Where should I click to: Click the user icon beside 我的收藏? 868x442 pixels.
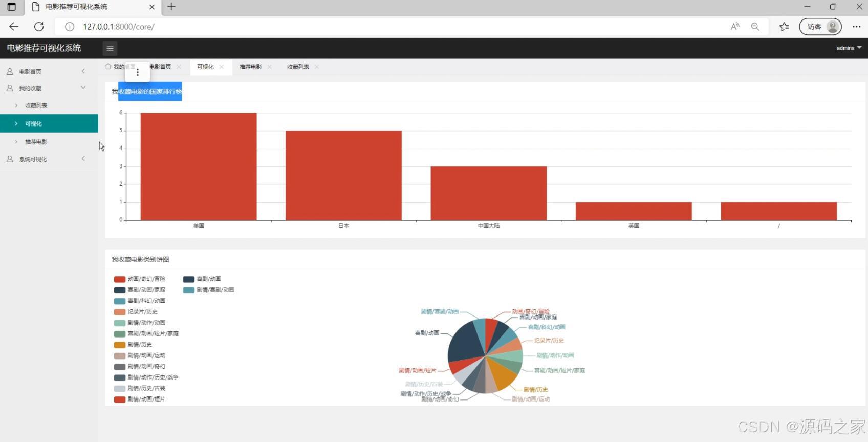tap(10, 88)
